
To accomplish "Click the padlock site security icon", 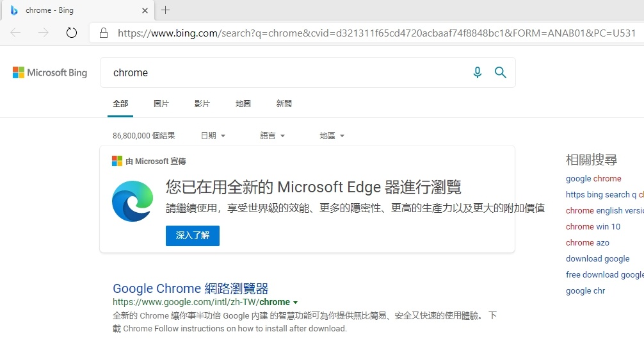I will (x=104, y=33).
